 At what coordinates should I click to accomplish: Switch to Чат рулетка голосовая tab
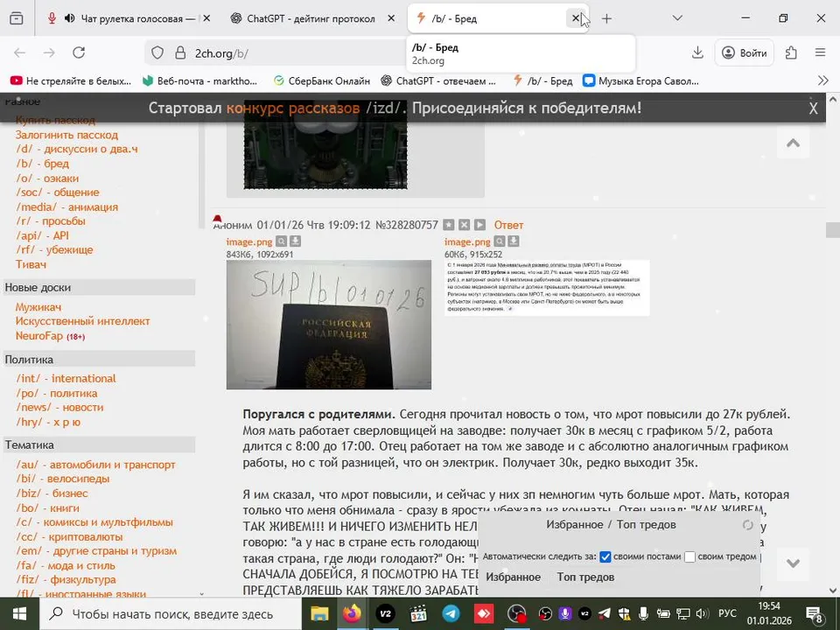(x=130, y=18)
